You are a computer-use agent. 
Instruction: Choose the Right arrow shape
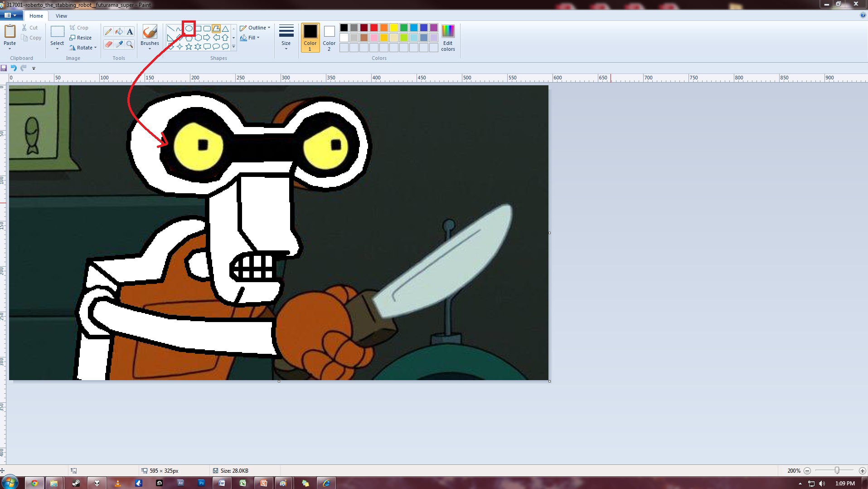click(x=207, y=38)
